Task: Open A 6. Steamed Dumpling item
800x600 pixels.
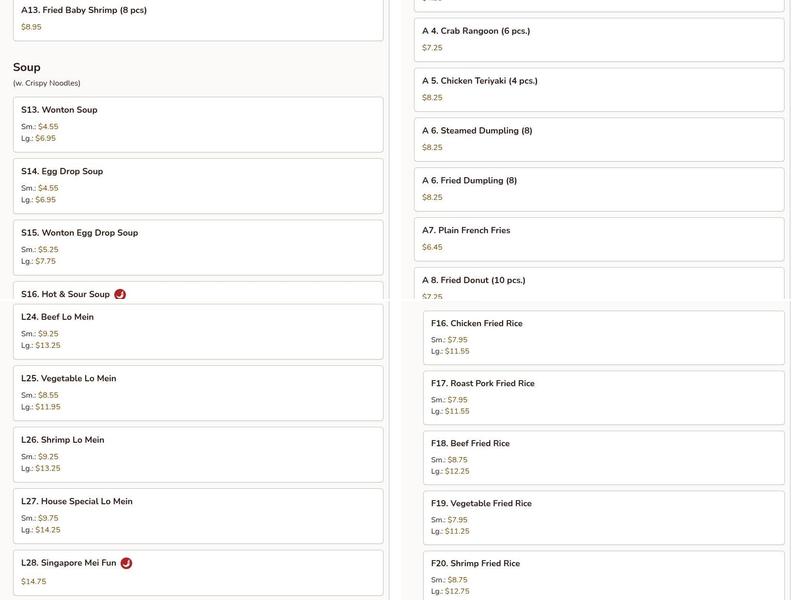Action: pos(599,139)
